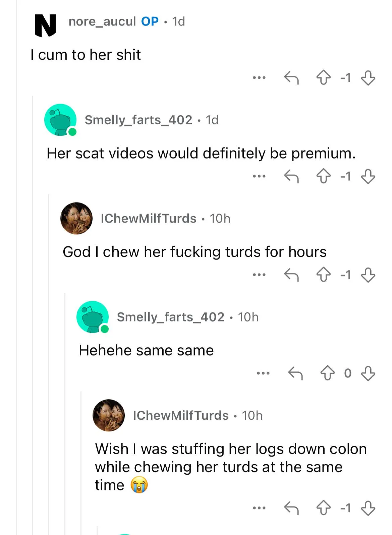Reply to nore_aucul's top comment
This screenshot has height=535, width=392.
point(291,78)
